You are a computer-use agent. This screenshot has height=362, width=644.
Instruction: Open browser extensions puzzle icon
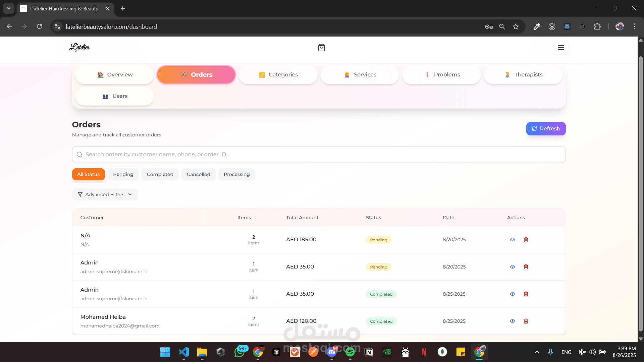coord(597,27)
